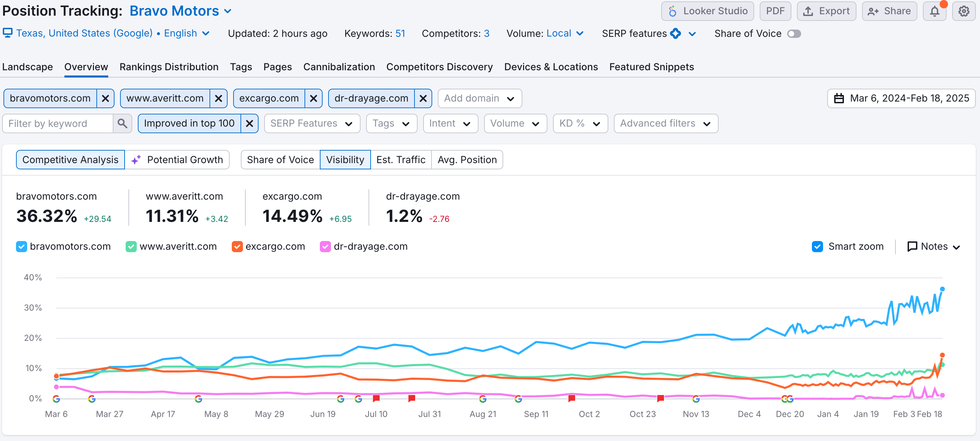Screen dimensions: 980x441
Task: Remove the bravomotors.com domain chip
Action: pos(105,98)
